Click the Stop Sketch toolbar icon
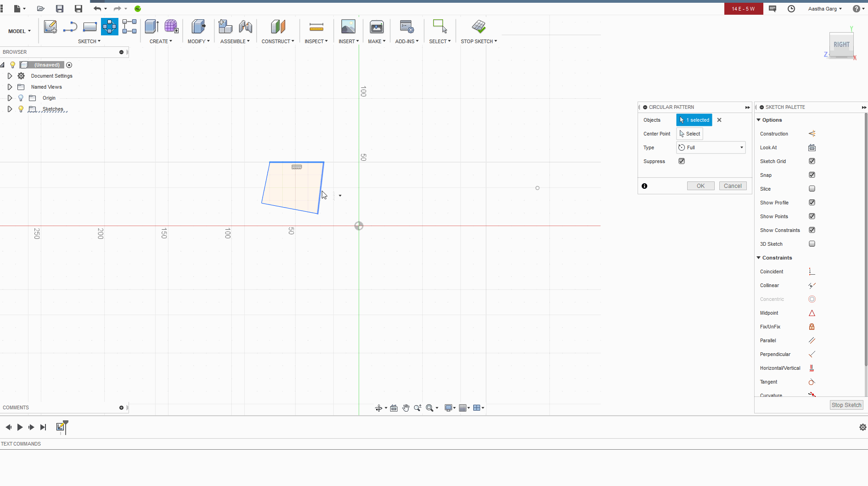The height and width of the screenshot is (486, 868). (479, 27)
